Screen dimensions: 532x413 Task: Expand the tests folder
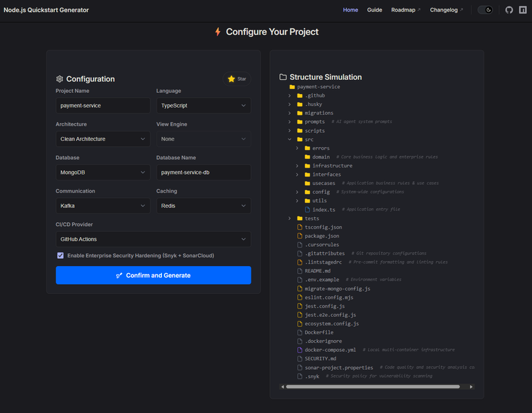click(x=290, y=218)
